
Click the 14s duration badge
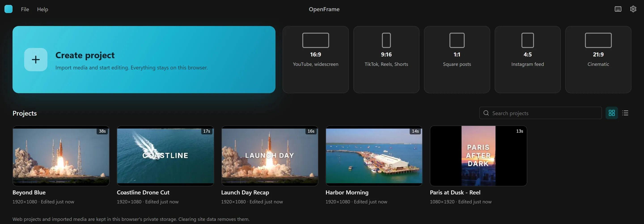415,131
